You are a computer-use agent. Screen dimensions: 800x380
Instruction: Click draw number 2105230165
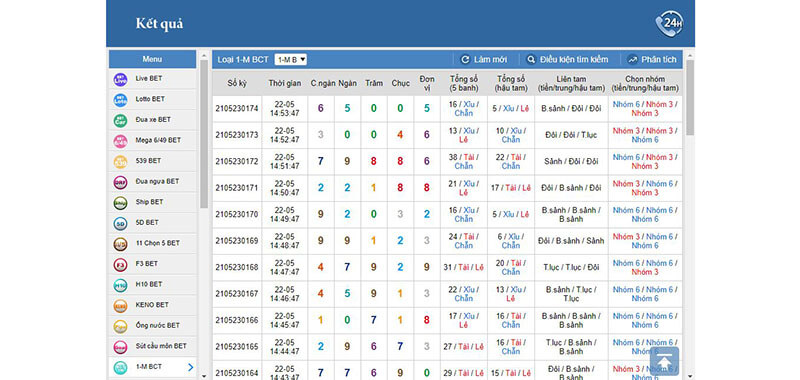pos(237,347)
